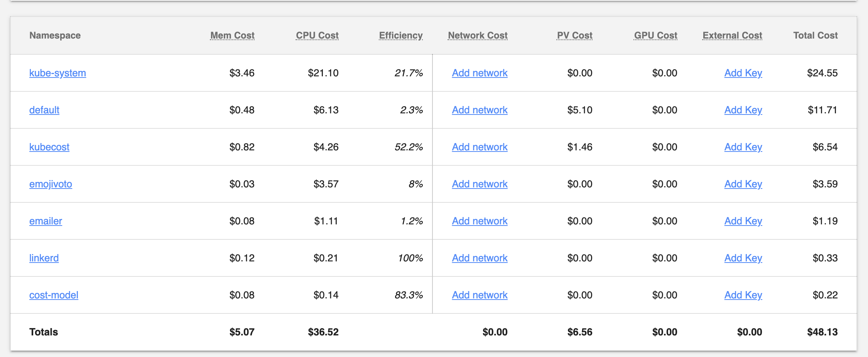Add Key for cost-model external cost

point(743,295)
